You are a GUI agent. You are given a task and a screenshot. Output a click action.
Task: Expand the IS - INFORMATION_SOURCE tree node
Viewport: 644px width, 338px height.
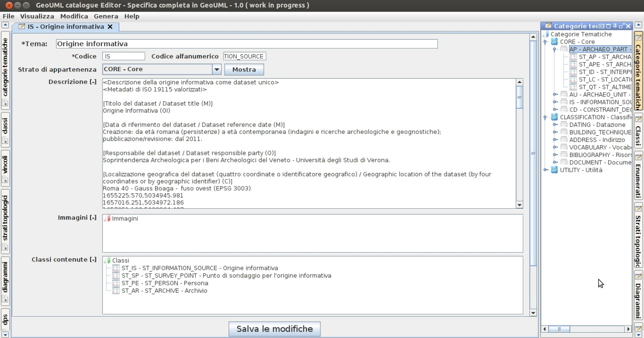pyautogui.click(x=555, y=102)
